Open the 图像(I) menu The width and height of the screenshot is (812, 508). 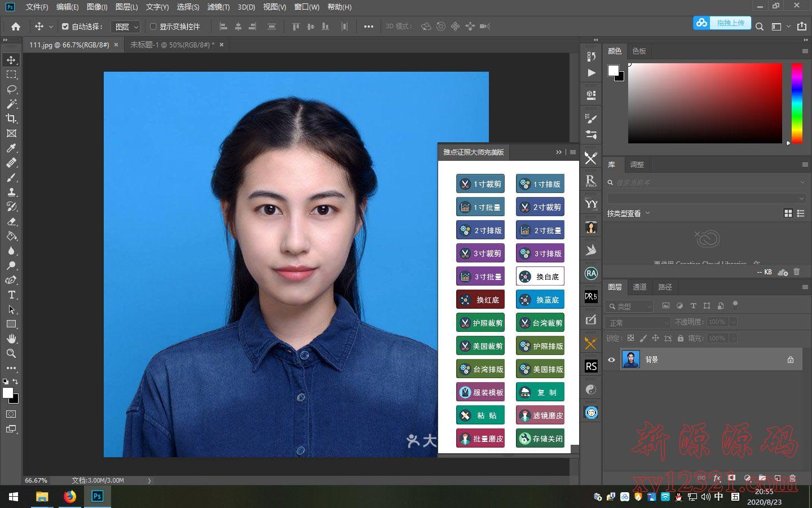tap(97, 7)
